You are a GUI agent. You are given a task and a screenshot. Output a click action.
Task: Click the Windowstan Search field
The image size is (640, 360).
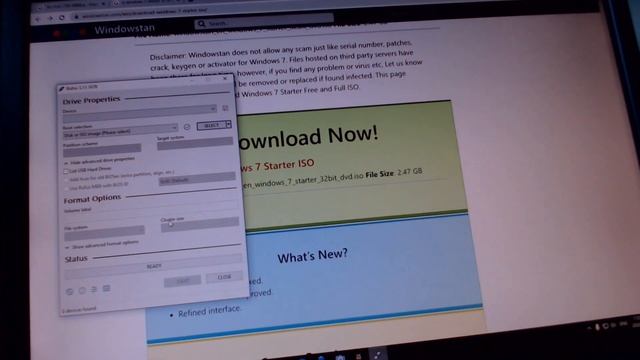pos(264,22)
